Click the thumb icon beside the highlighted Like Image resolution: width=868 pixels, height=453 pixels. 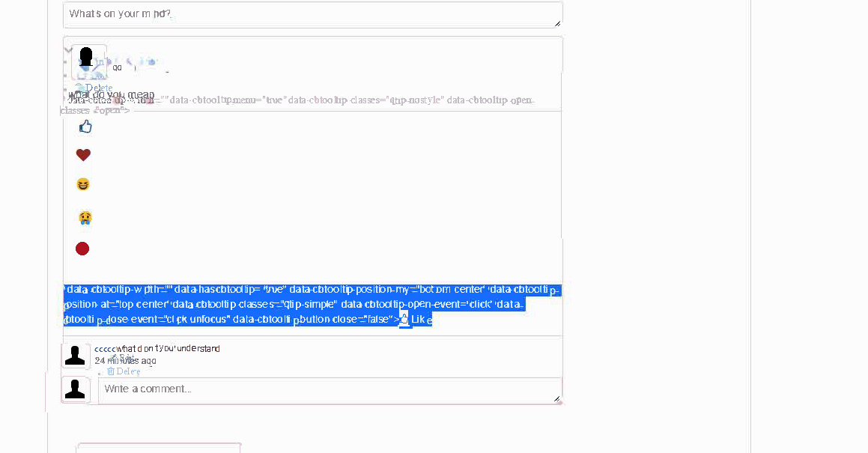pos(404,319)
